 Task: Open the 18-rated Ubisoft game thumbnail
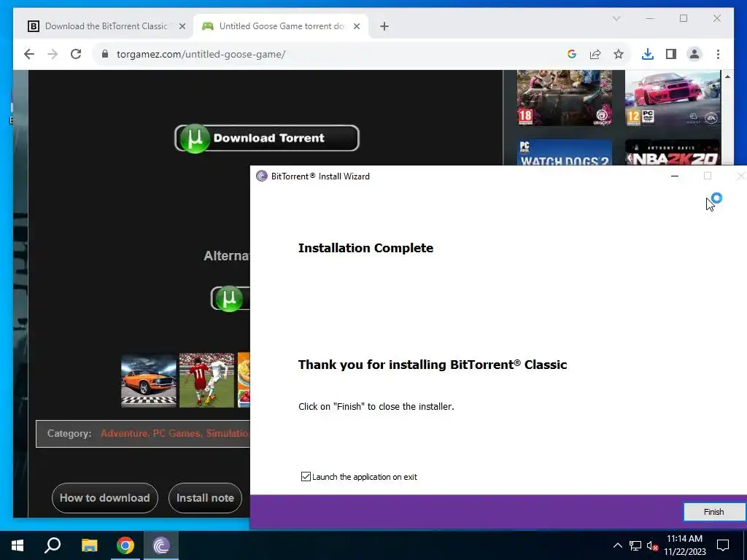click(565, 98)
